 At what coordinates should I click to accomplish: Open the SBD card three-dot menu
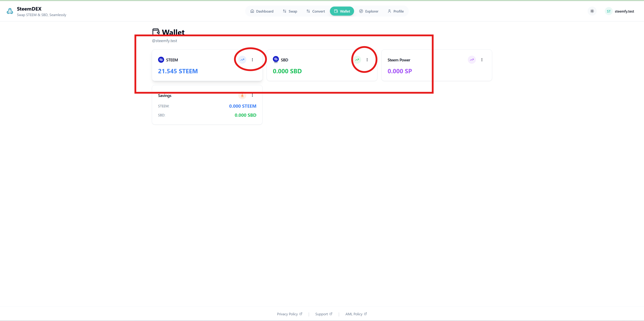(367, 60)
